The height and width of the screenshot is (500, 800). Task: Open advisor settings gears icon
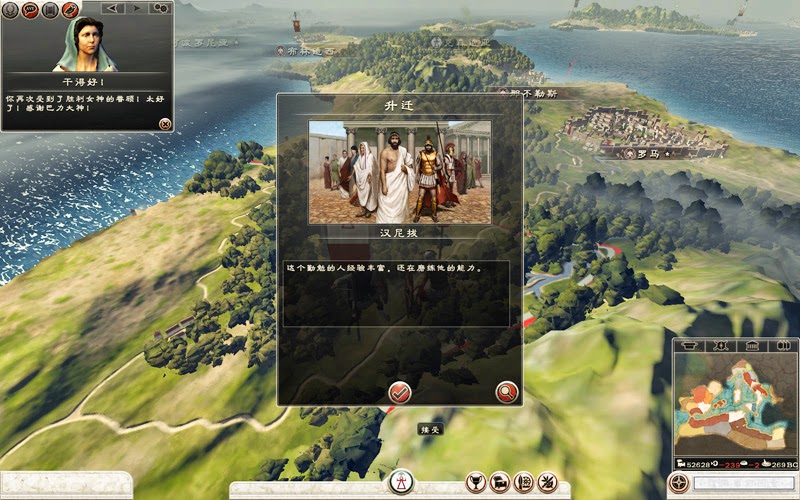pos(160,8)
